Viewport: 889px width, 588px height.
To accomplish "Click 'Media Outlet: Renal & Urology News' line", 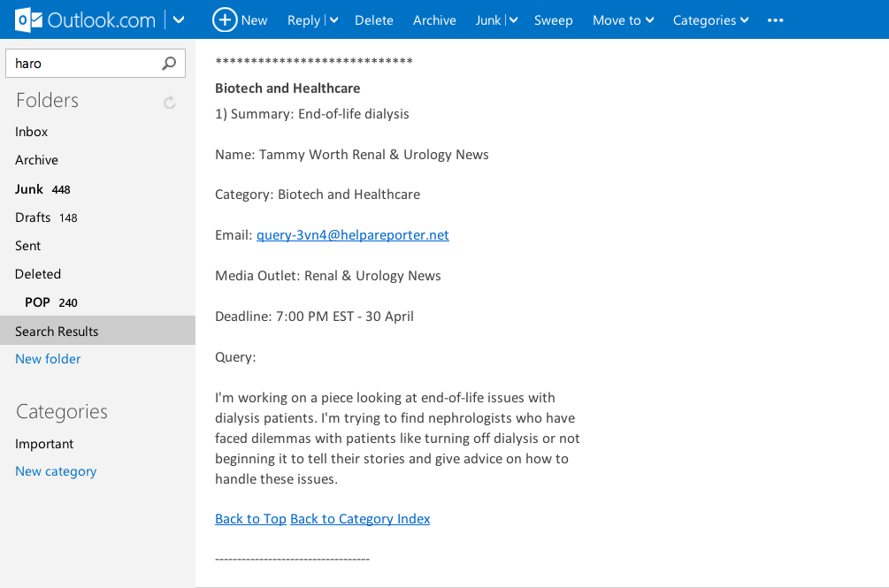I will [x=327, y=275].
